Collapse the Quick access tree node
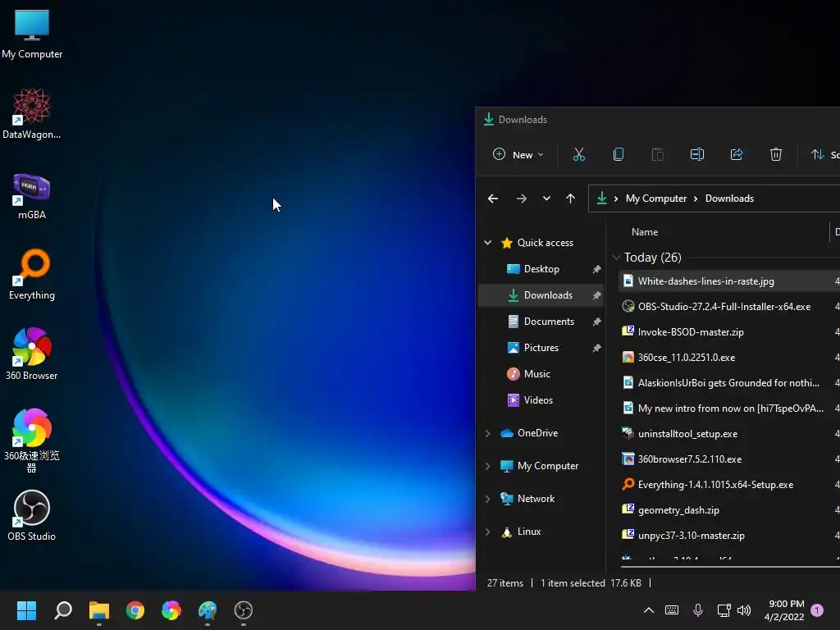This screenshot has width=840, height=630. coord(487,243)
